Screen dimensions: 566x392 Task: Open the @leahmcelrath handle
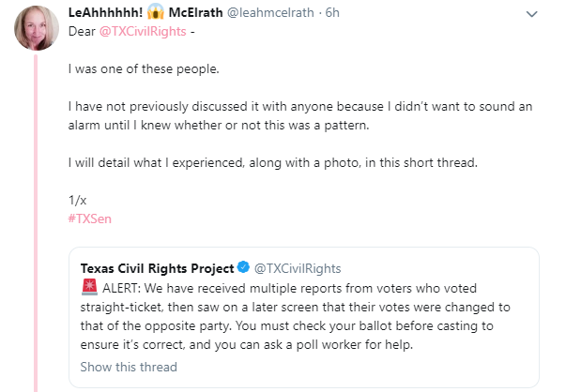274,13
